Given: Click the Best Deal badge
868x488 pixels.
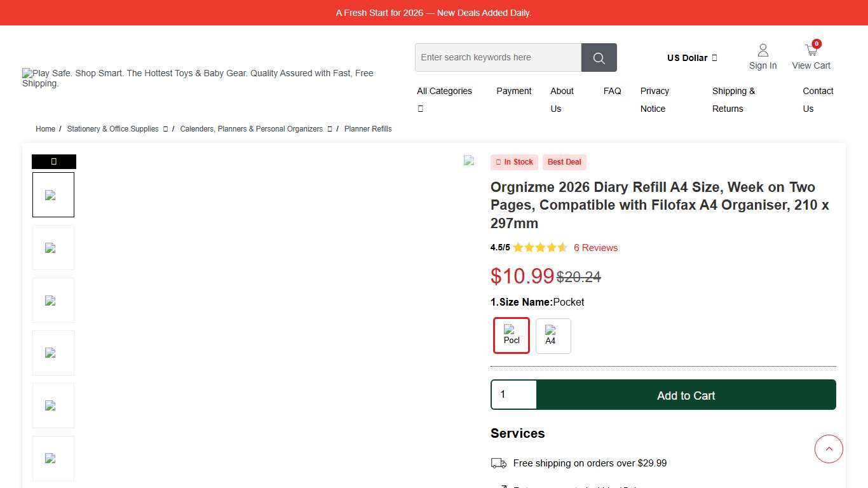Looking at the screenshot, I should (564, 162).
